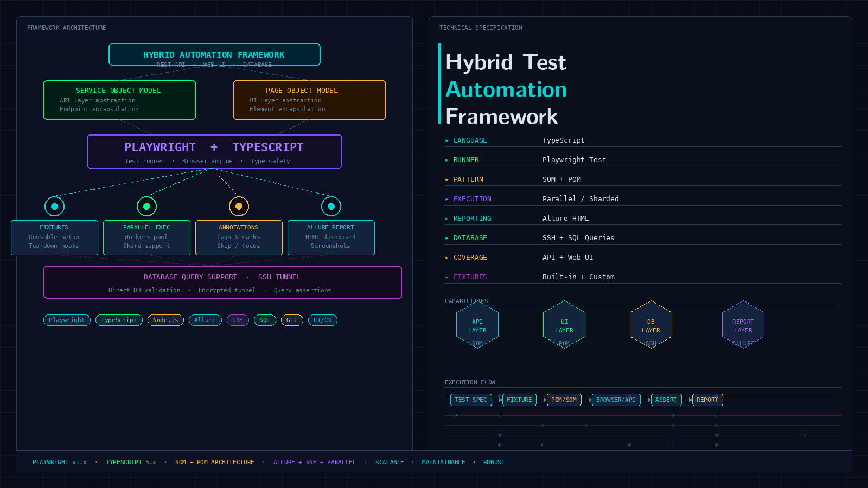Select the Annotations card
This screenshot has height=488, width=868.
(x=239, y=237)
